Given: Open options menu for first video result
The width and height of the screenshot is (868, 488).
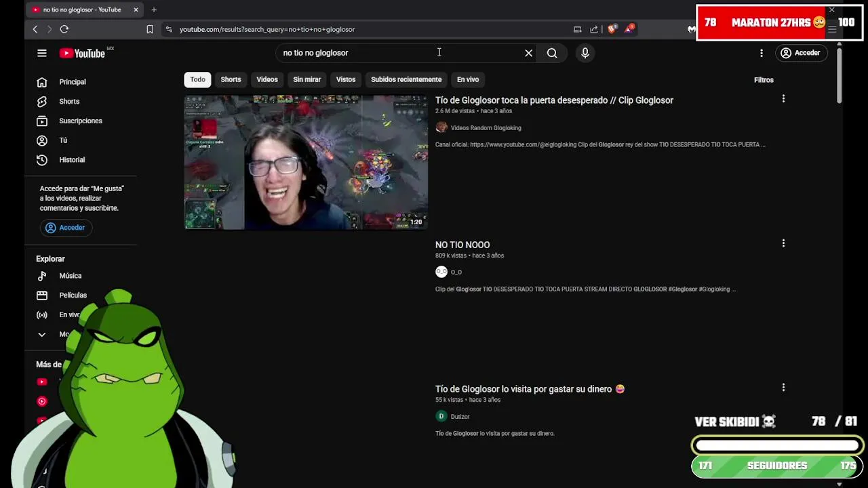Looking at the screenshot, I should pyautogui.click(x=783, y=99).
